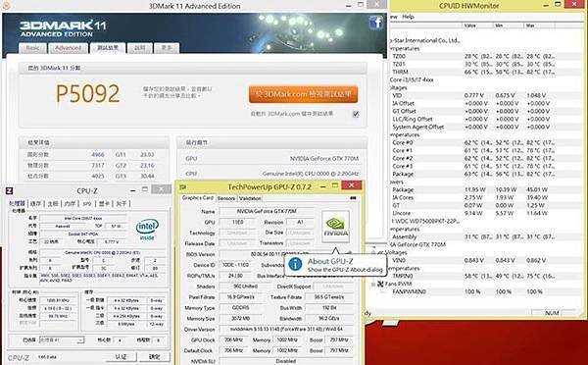Click the left bottom button in CPU-Z
The width and height of the screenshot is (588, 365).
121,357
